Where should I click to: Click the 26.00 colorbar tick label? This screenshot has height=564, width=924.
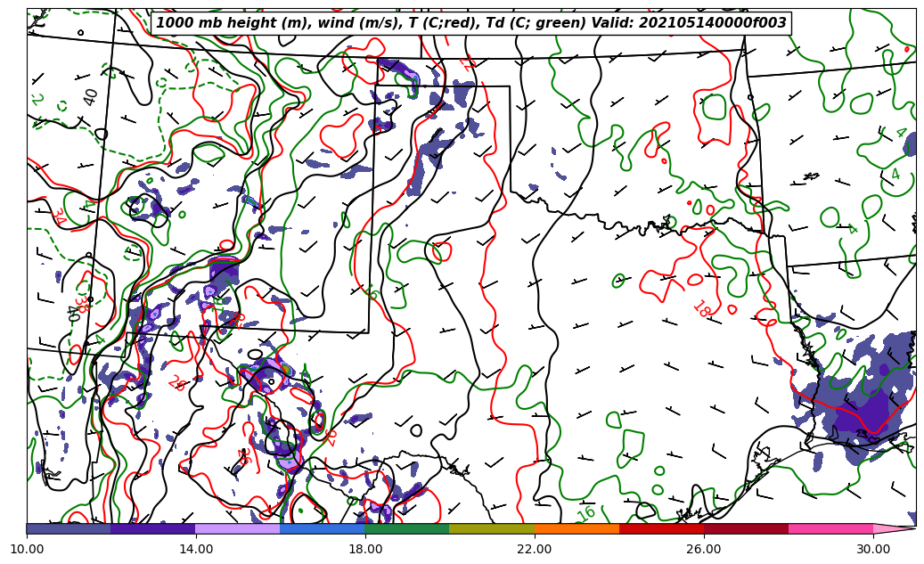(704, 550)
